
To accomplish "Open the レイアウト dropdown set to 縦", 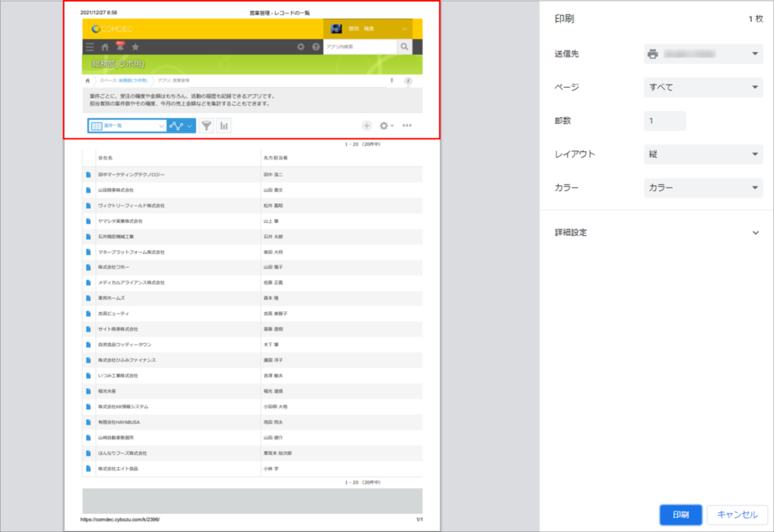I will click(703, 154).
